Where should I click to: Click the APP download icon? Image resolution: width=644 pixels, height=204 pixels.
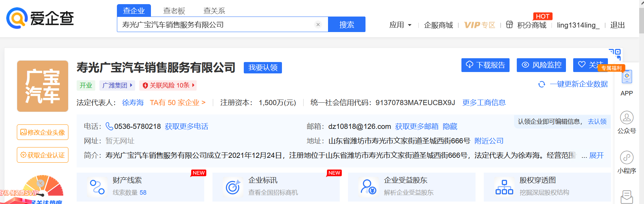click(x=626, y=77)
